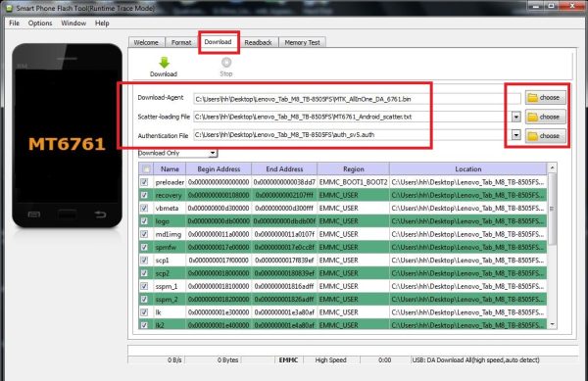Open the Options menu
This screenshot has height=381, width=588.
coord(40,24)
